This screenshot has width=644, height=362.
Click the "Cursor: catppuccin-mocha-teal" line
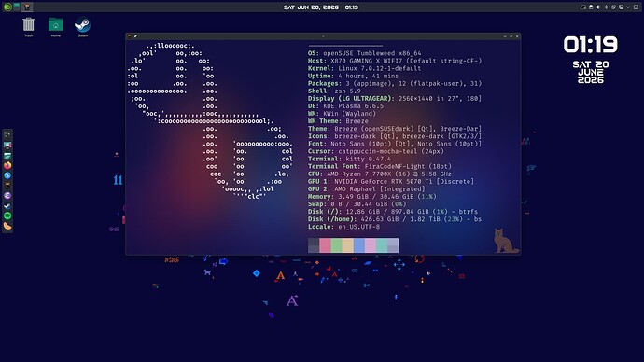coord(376,151)
